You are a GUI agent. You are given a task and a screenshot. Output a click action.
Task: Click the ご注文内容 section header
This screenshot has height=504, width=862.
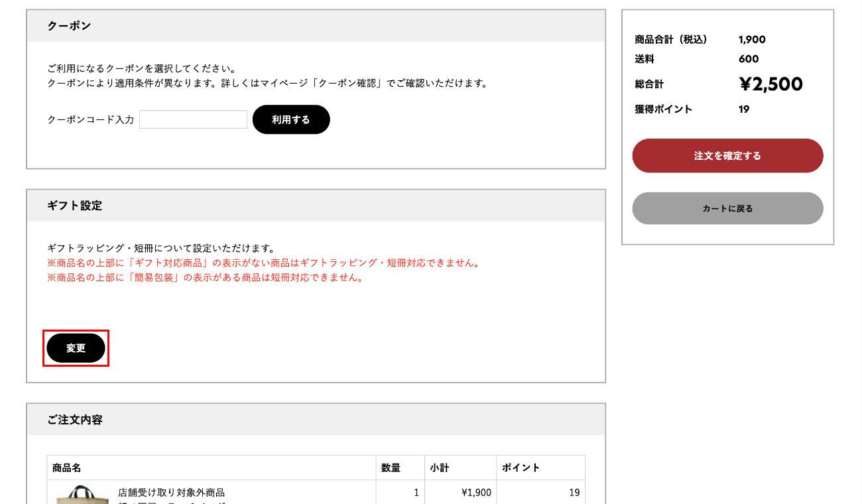point(74,420)
